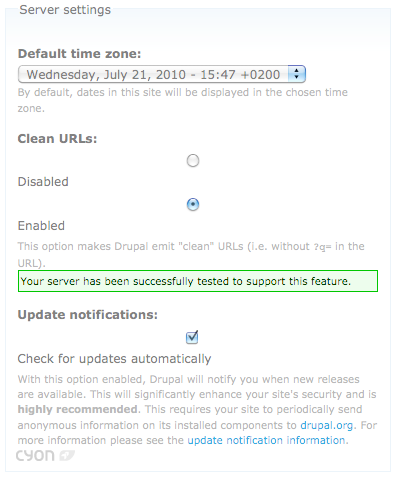Select the Enabled radio button for Clean URLs
The image size is (396, 477).
(x=193, y=204)
